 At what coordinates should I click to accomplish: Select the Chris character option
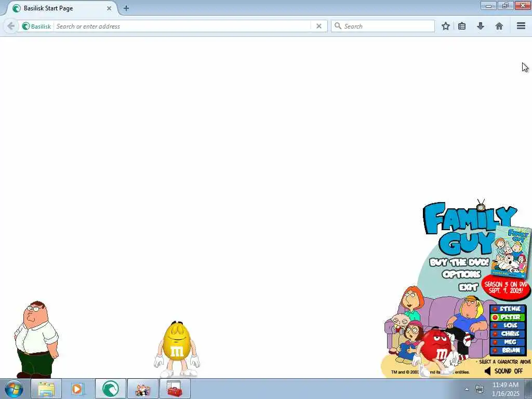click(508, 334)
